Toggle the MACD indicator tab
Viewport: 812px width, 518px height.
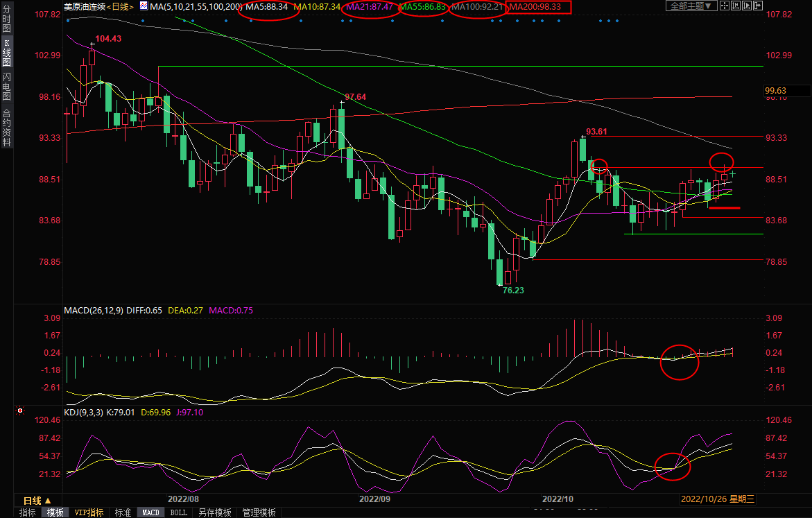[150, 512]
